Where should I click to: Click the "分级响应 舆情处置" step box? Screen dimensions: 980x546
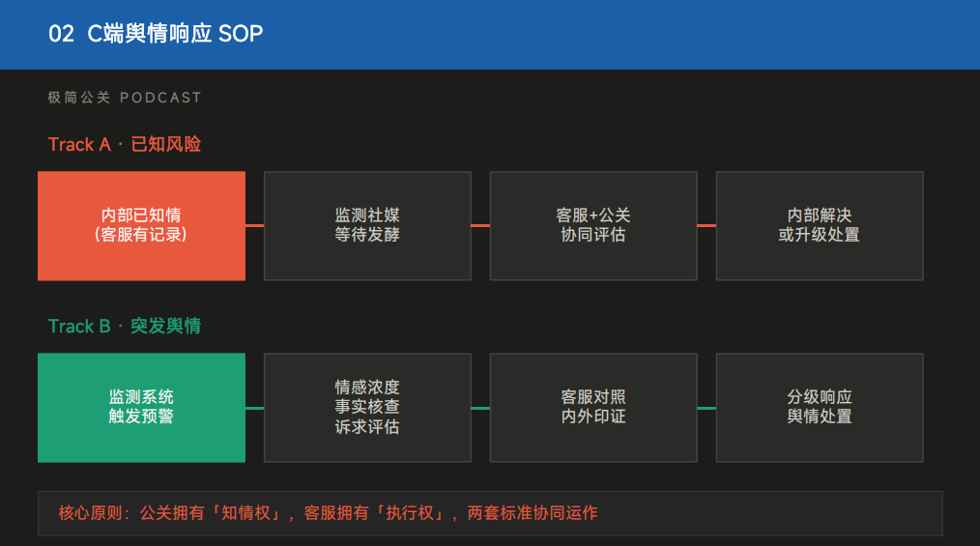coord(819,407)
